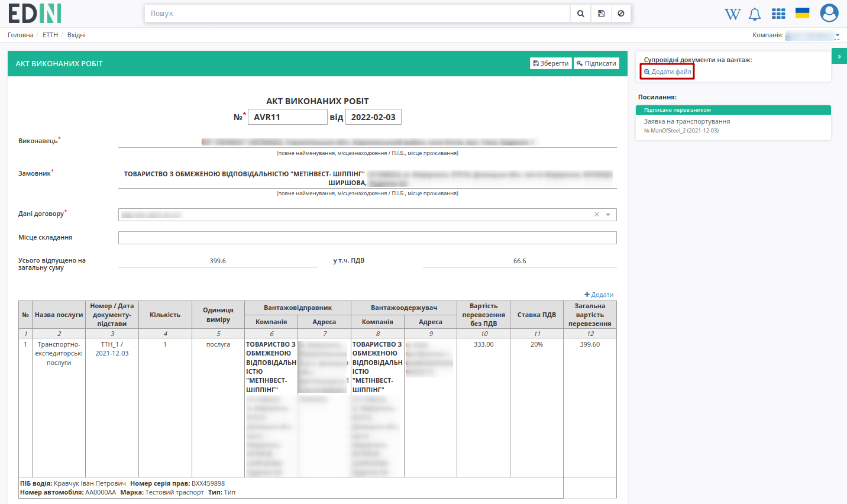The height and width of the screenshot is (504, 847).
Task: Click the Зберегти button
Action: (x=551, y=63)
